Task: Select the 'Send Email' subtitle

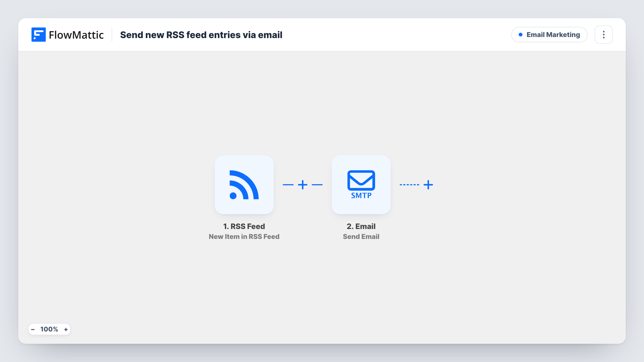Action: click(x=361, y=237)
